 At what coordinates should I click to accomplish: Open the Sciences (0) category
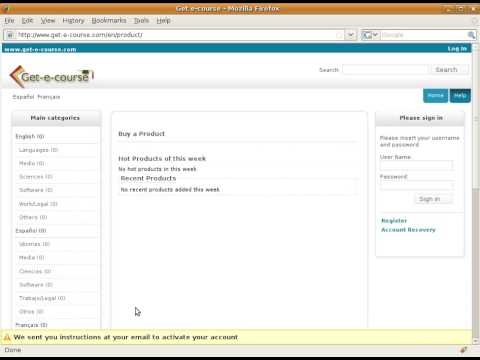click(36, 177)
